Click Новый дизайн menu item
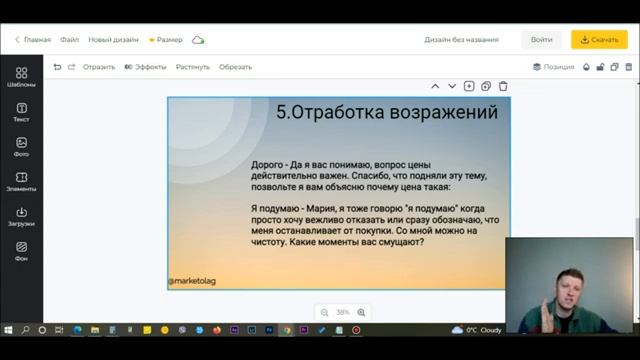 [x=113, y=40]
